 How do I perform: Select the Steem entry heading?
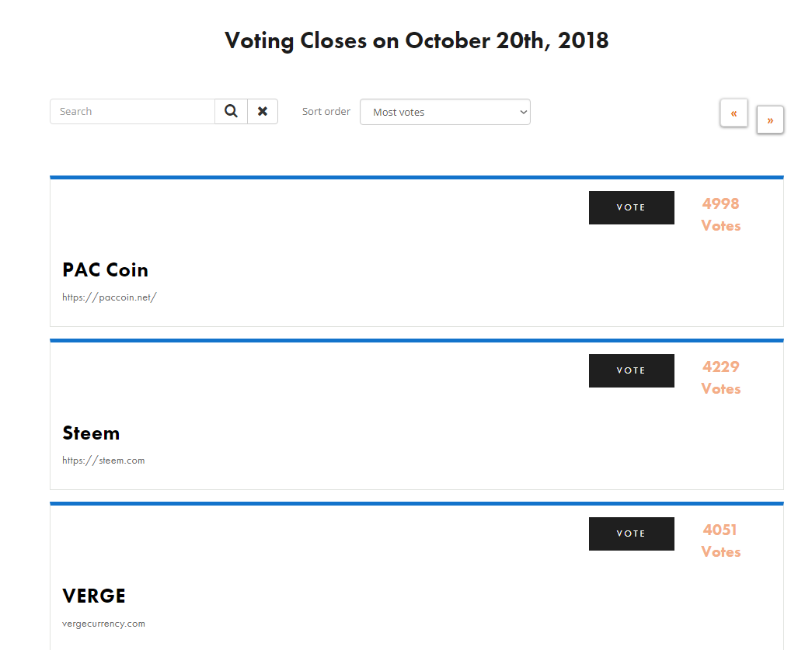(91, 433)
